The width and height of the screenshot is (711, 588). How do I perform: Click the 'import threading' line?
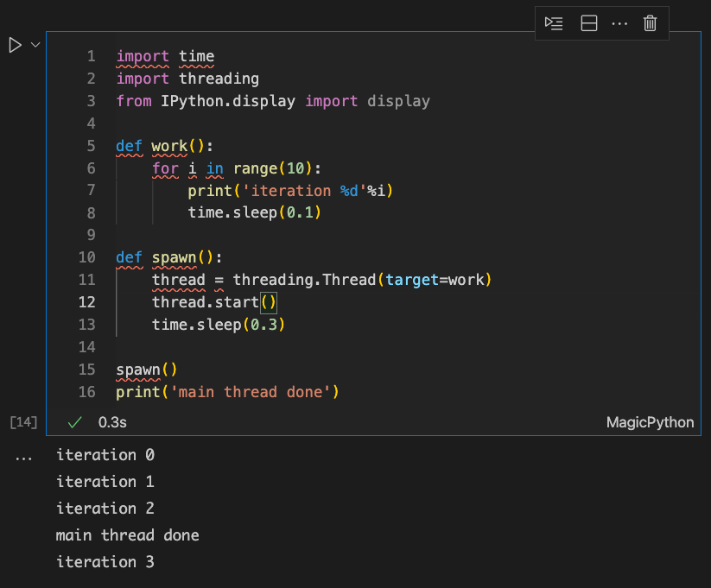[x=187, y=79]
